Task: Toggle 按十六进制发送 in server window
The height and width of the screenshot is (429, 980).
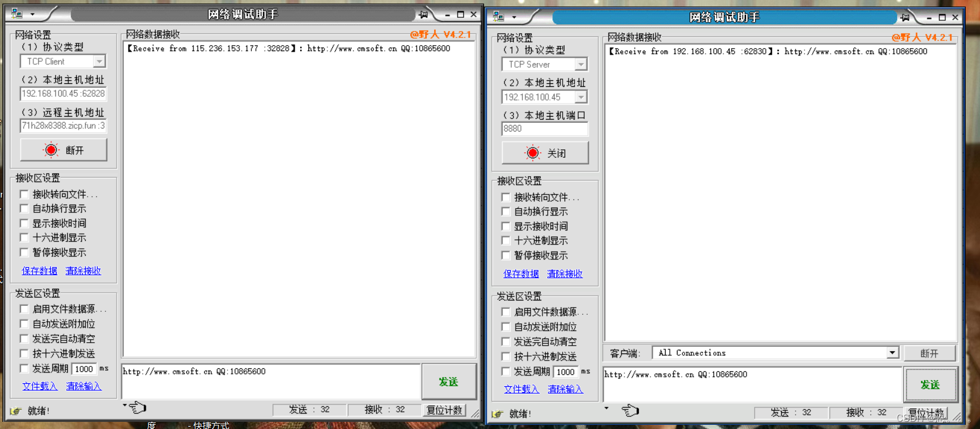Action: [x=506, y=356]
